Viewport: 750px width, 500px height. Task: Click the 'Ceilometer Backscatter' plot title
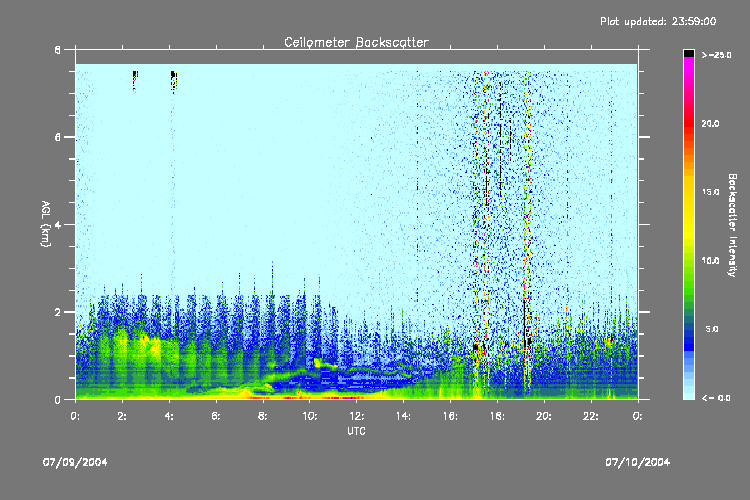tap(356, 42)
